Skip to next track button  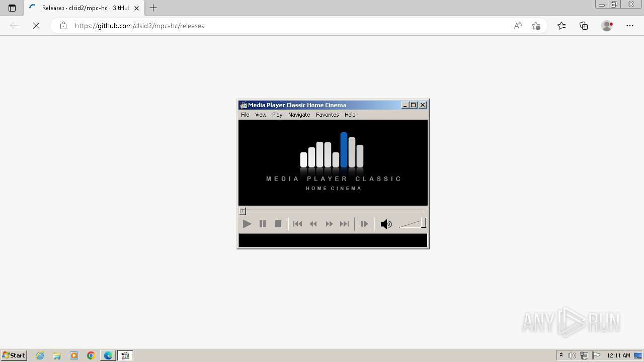344,224
